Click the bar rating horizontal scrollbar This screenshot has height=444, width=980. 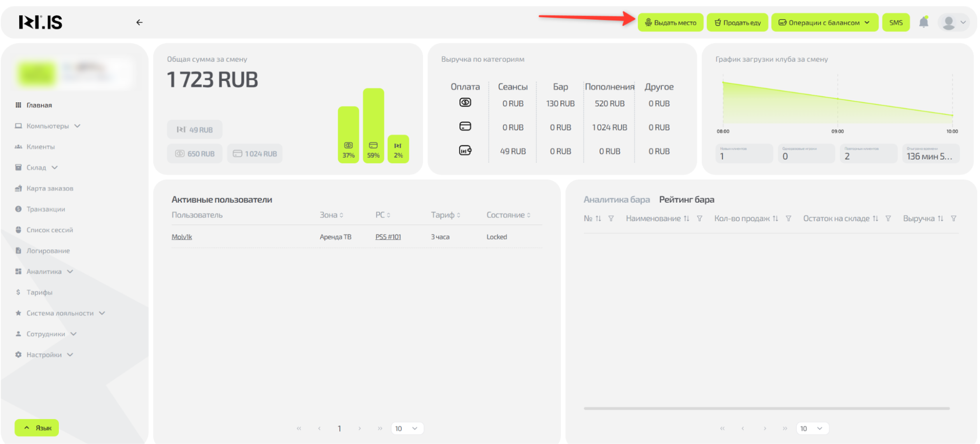[x=766, y=408]
